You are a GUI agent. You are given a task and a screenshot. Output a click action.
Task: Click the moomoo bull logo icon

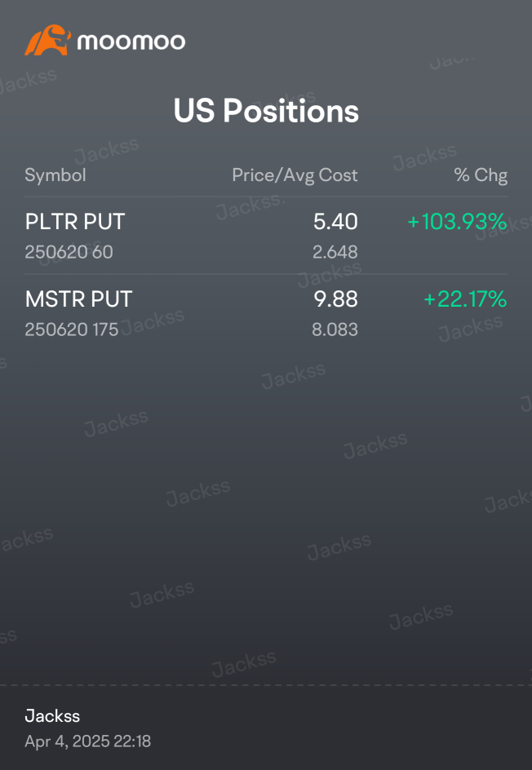tap(47, 40)
